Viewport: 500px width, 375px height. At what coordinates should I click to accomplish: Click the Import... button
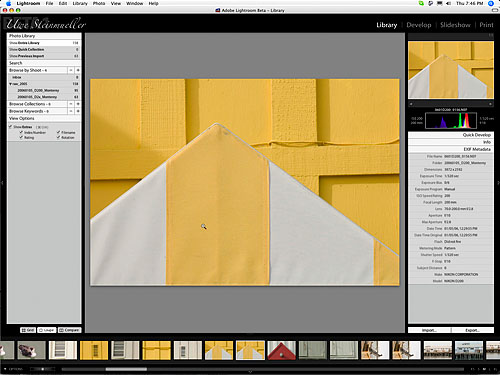pos(429,330)
